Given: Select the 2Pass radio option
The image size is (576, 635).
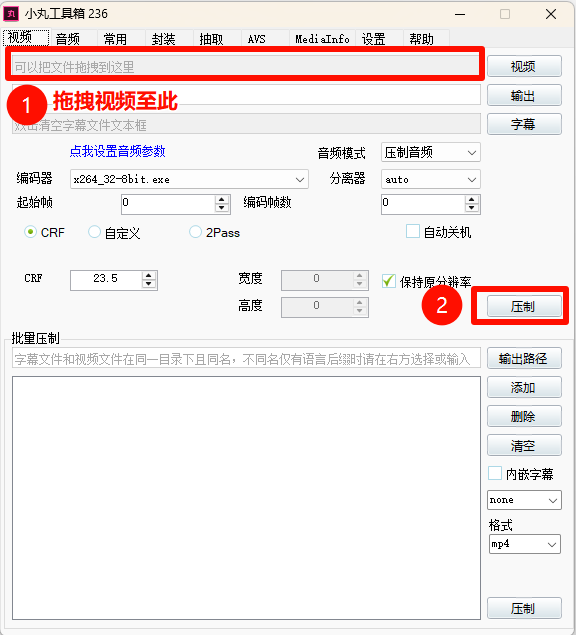Looking at the screenshot, I should pyautogui.click(x=195, y=232).
